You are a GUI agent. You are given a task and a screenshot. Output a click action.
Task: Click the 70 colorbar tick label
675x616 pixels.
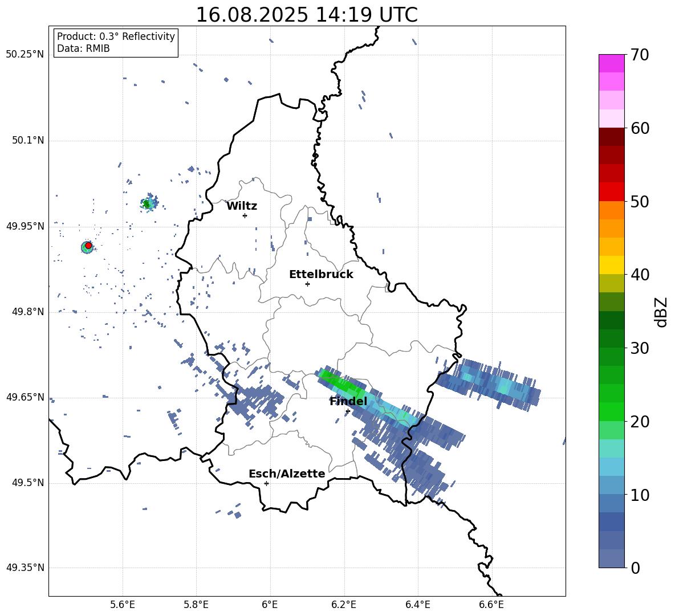click(x=640, y=55)
